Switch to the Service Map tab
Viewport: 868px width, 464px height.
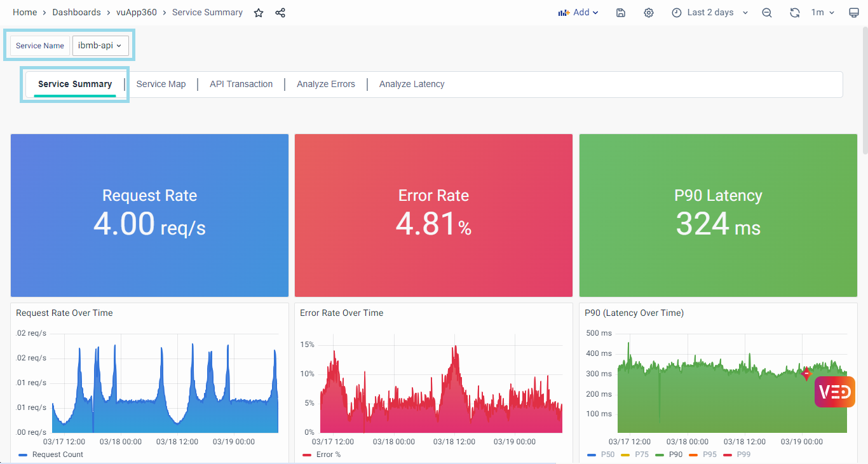pos(161,84)
